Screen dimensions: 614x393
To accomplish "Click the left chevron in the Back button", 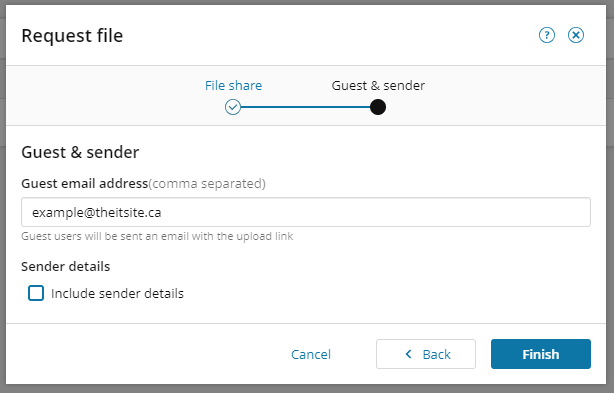I will click(x=408, y=354).
